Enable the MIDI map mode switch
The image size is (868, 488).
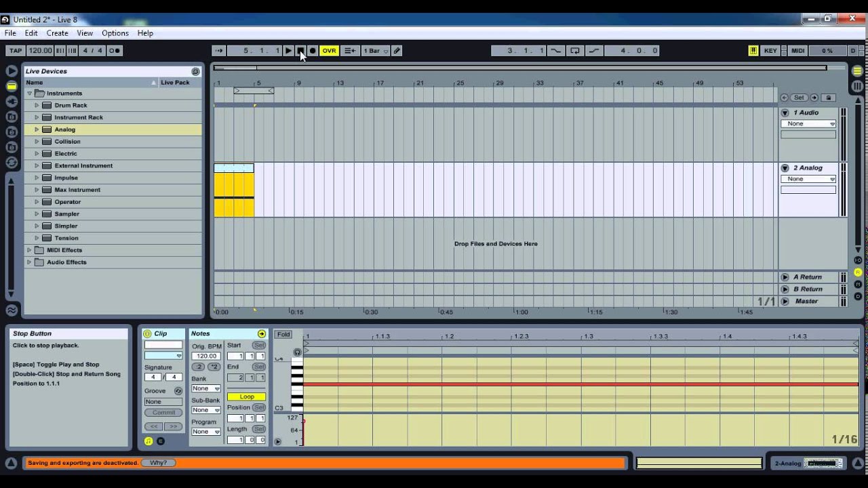coord(797,51)
